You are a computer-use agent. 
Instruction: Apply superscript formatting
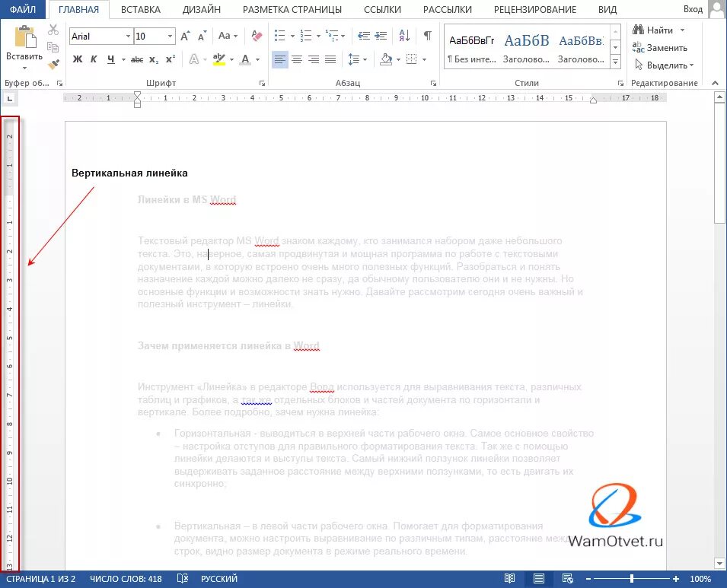(171, 59)
